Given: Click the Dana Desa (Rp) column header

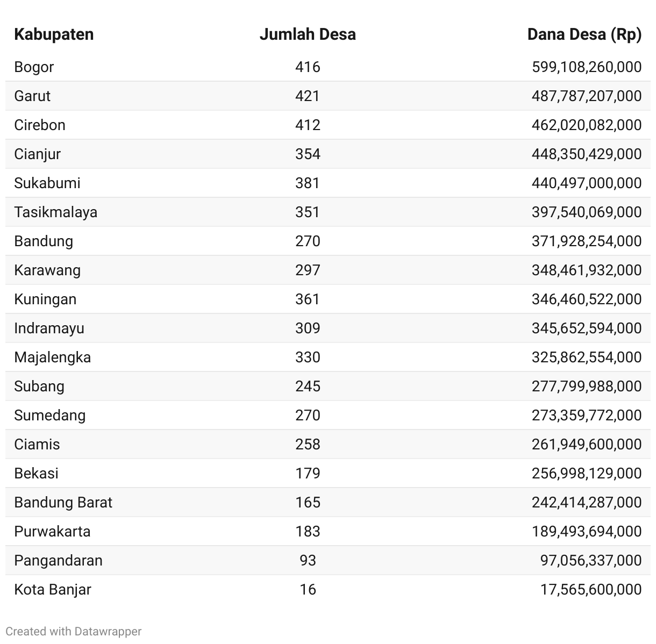Looking at the screenshot, I should 584,34.
